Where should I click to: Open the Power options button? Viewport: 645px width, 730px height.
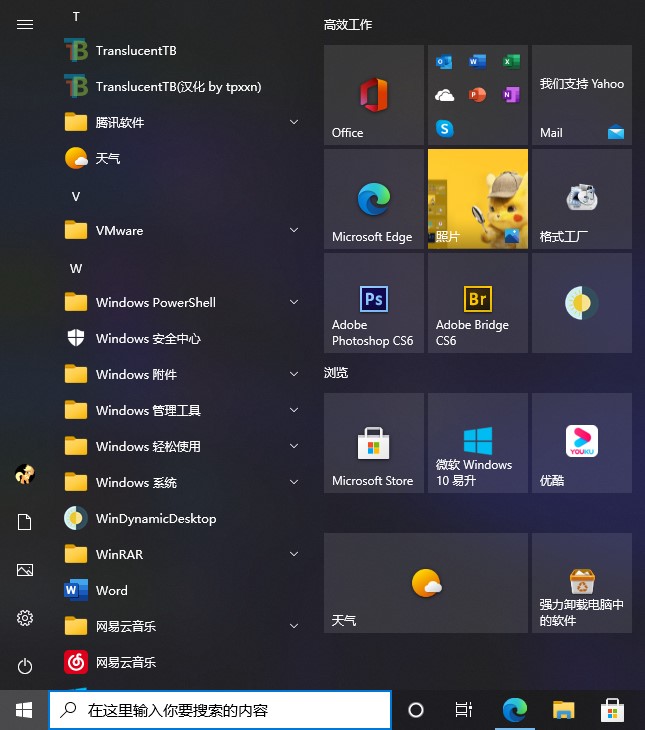point(25,666)
